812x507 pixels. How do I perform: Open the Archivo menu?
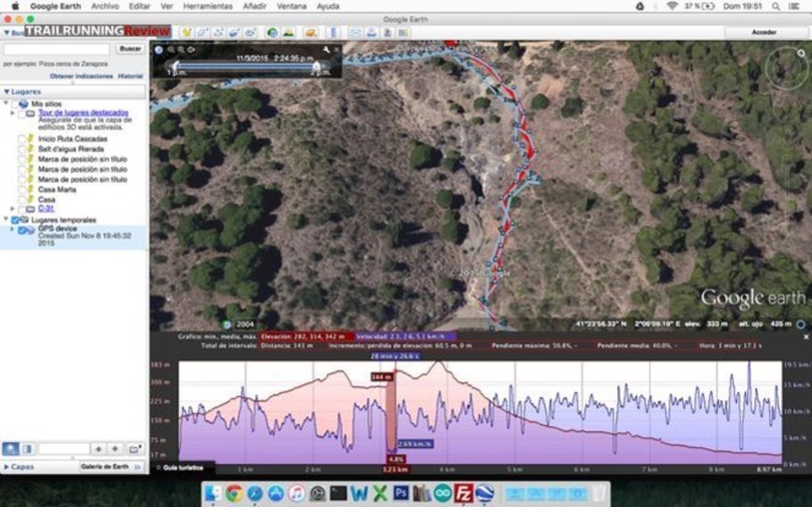pos(105,6)
